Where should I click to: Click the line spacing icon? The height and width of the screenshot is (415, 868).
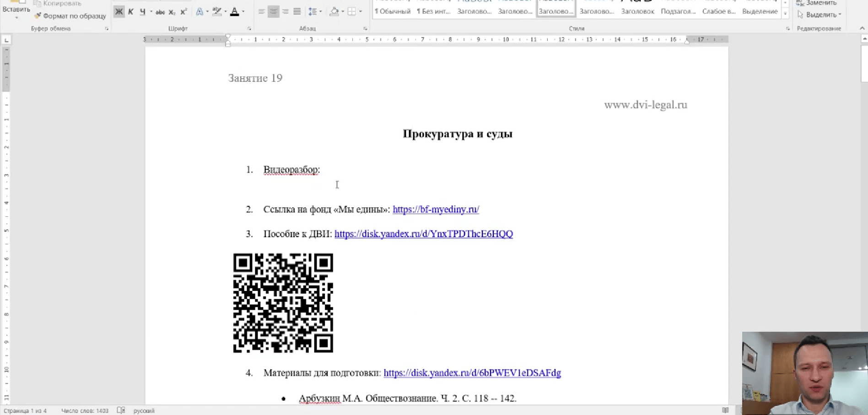tap(313, 12)
